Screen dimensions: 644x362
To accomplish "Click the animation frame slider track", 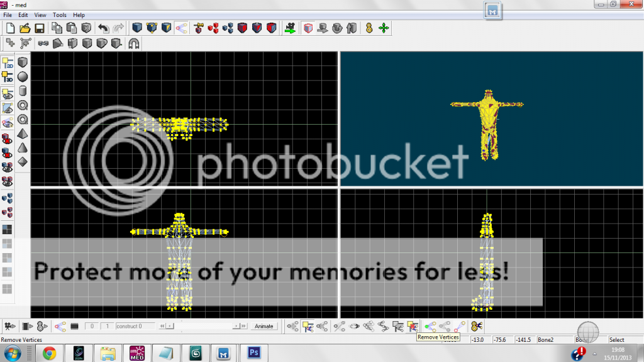I will (203, 326).
